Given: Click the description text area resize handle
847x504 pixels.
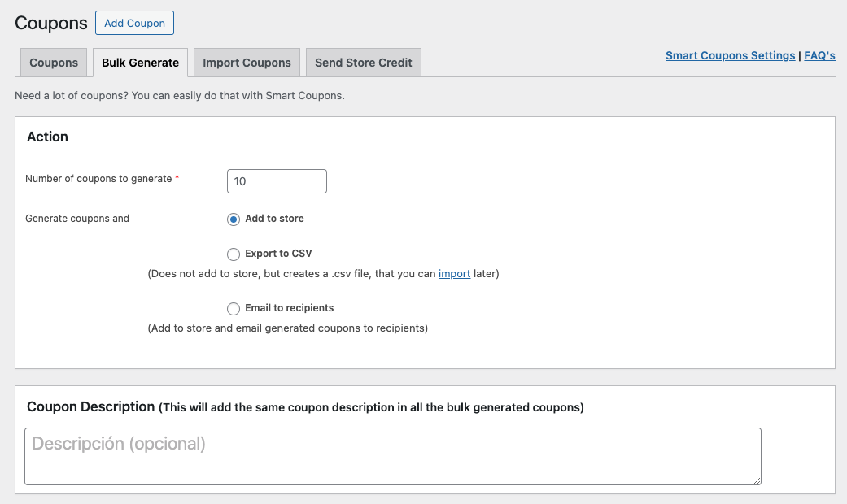Looking at the screenshot, I should [757, 480].
